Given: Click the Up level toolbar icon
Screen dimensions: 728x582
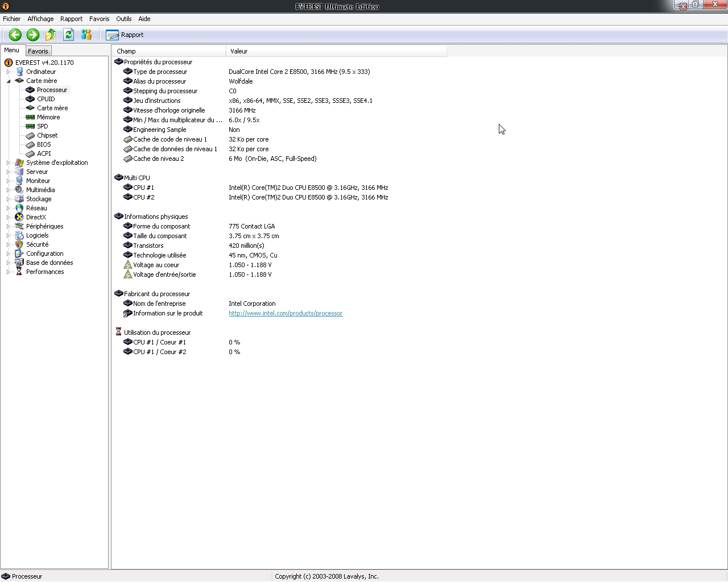Looking at the screenshot, I should [51, 35].
